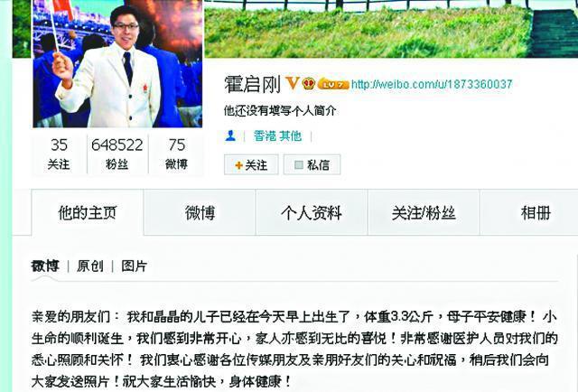
Task: Switch to the 他的主页 tab
Action: tap(88, 213)
